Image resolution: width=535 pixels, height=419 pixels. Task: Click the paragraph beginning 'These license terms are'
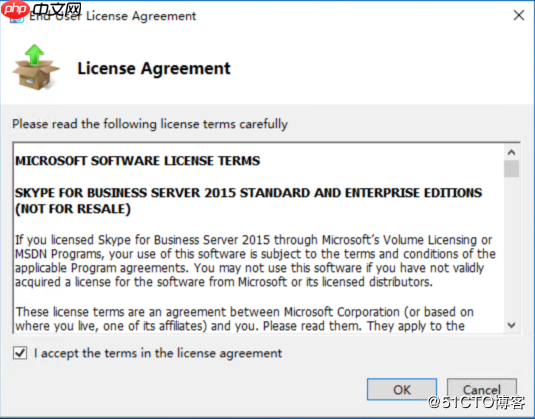coord(244,319)
